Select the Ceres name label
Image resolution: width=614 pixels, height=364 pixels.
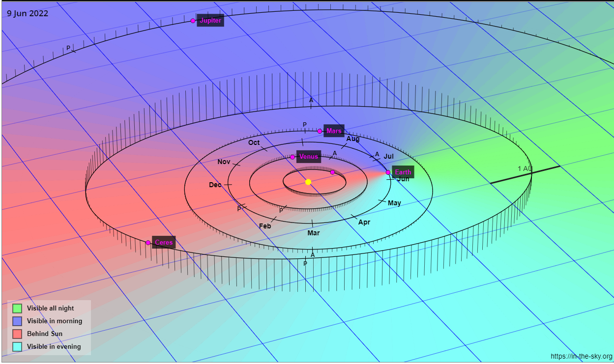coord(164,242)
